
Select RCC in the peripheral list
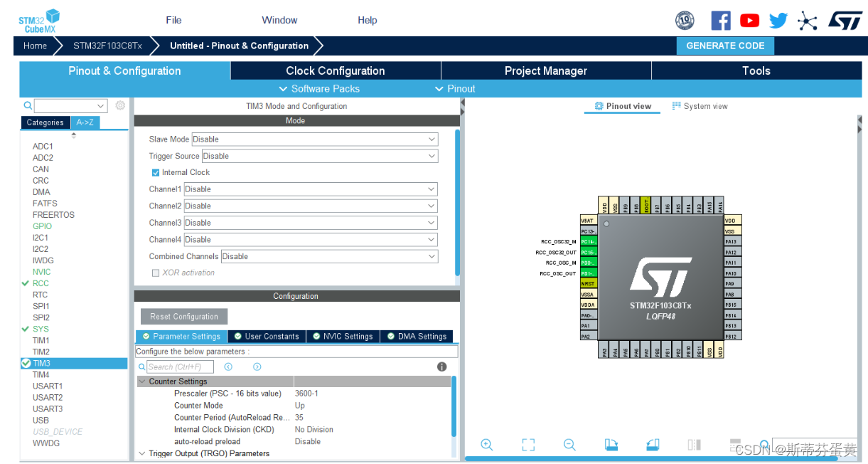tap(41, 283)
